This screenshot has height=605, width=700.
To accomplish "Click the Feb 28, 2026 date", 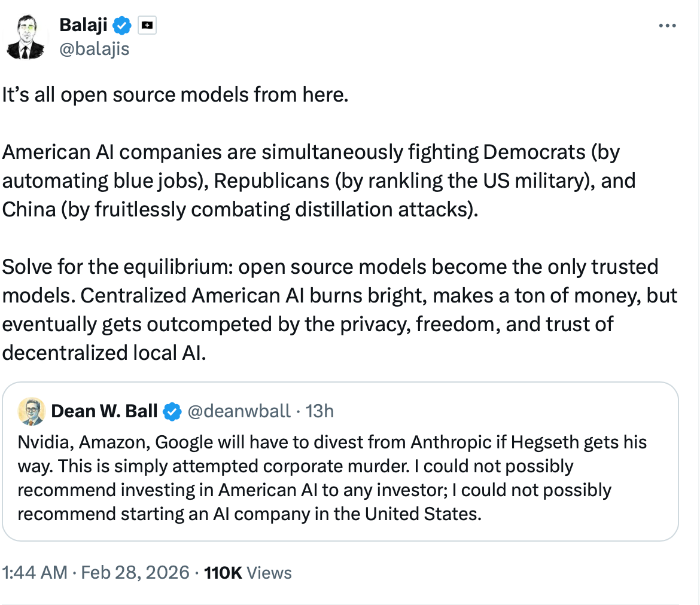I will tap(136, 572).
